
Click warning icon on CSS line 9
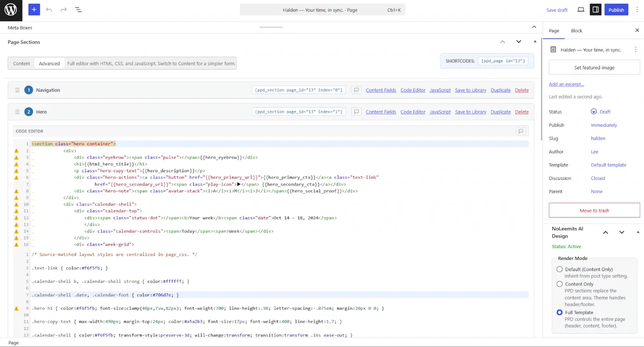16,308
